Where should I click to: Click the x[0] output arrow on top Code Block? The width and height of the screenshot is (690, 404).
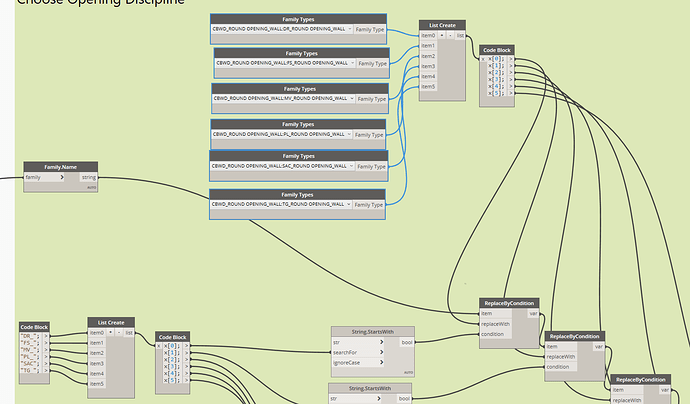(511, 59)
